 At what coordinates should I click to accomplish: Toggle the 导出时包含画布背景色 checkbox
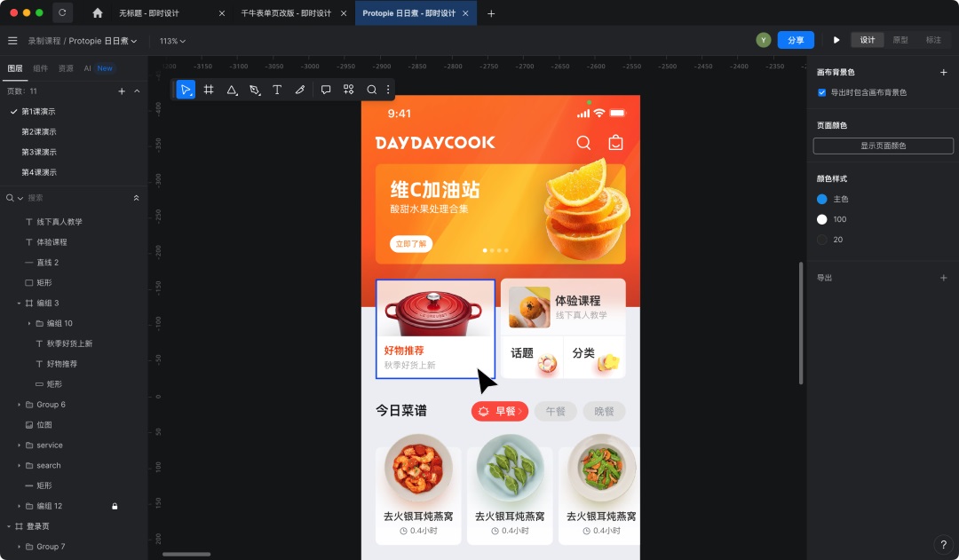[x=821, y=92]
